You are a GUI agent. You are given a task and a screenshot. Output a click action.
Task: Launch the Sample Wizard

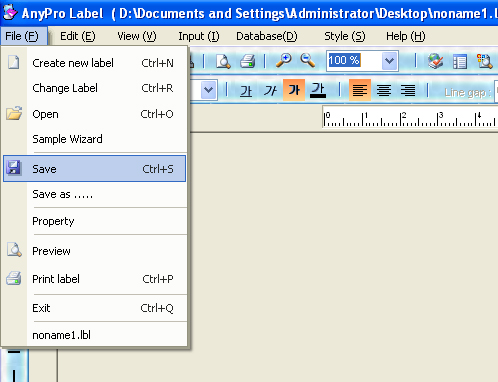point(95,139)
